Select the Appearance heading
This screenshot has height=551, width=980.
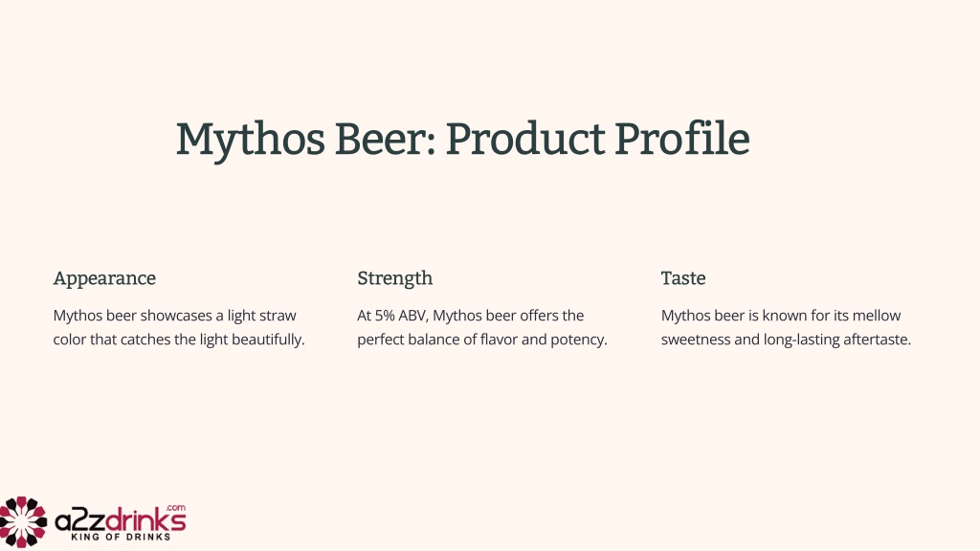[x=104, y=278]
